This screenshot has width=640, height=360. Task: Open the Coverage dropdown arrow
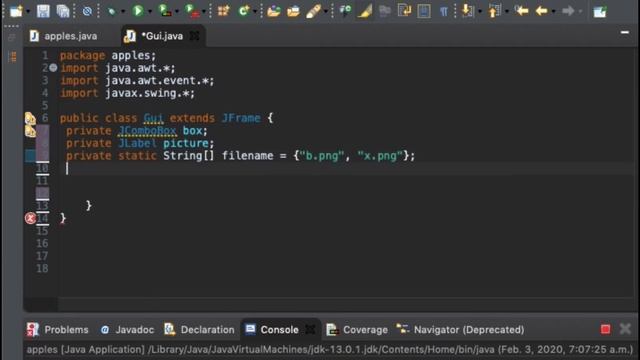tap(177, 12)
